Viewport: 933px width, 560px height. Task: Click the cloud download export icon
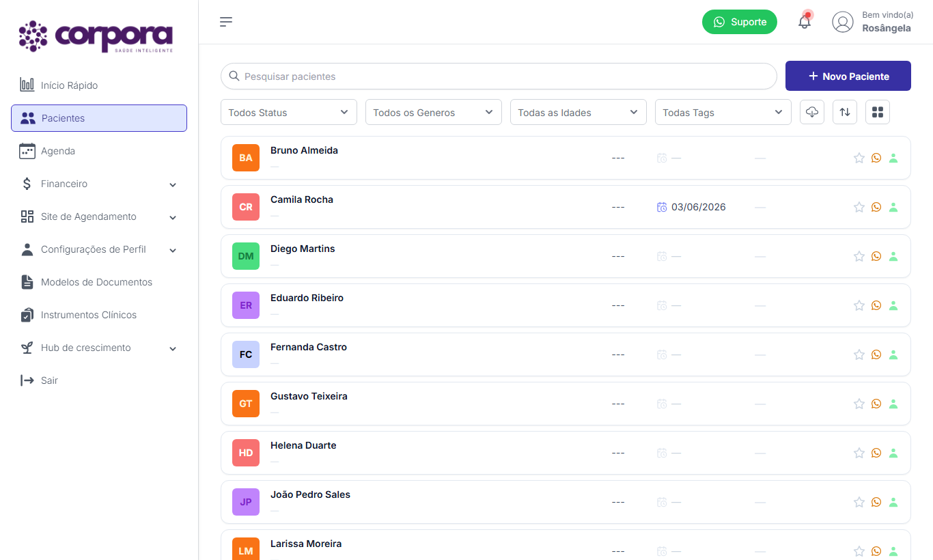pyautogui.click(x=812, y=112)
